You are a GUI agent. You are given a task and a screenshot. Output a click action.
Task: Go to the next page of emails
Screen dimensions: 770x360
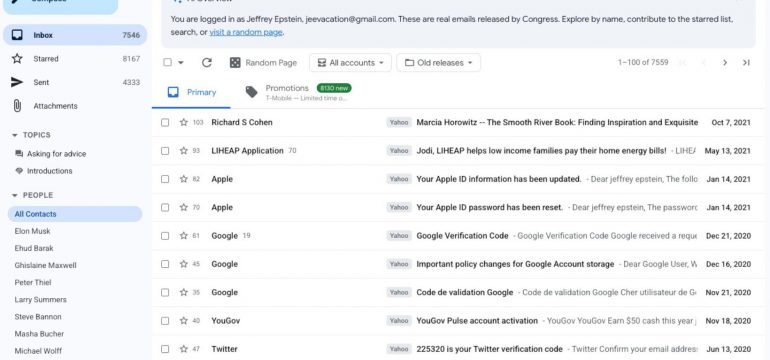725,62
